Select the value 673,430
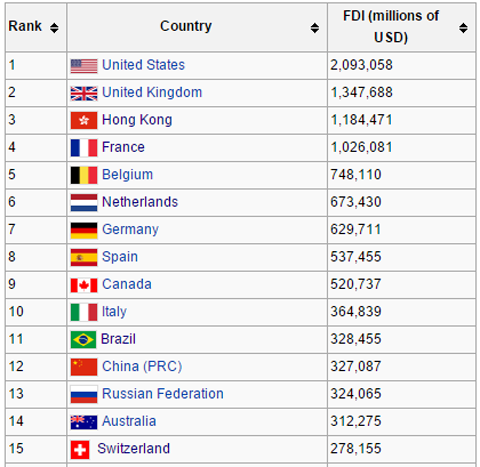 pyautogui.click(x=356, y=202)
